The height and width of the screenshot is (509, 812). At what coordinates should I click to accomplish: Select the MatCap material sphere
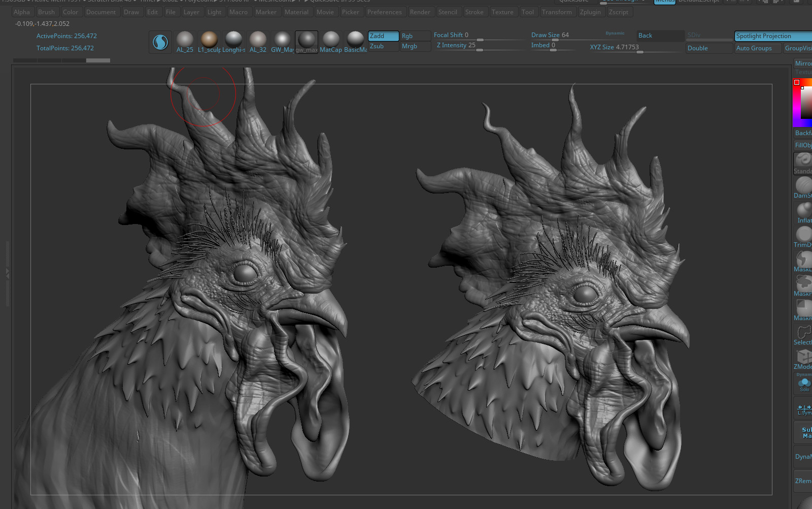pos(331,42)
